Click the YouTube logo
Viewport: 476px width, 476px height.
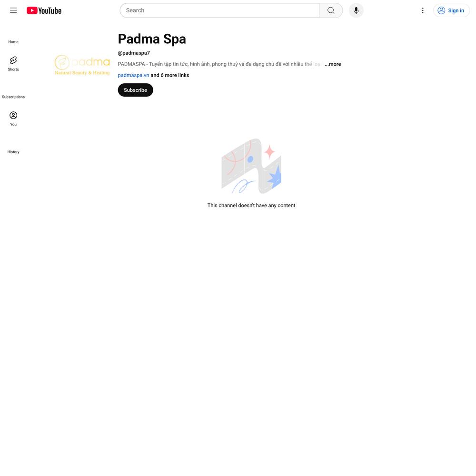(44, 10)
